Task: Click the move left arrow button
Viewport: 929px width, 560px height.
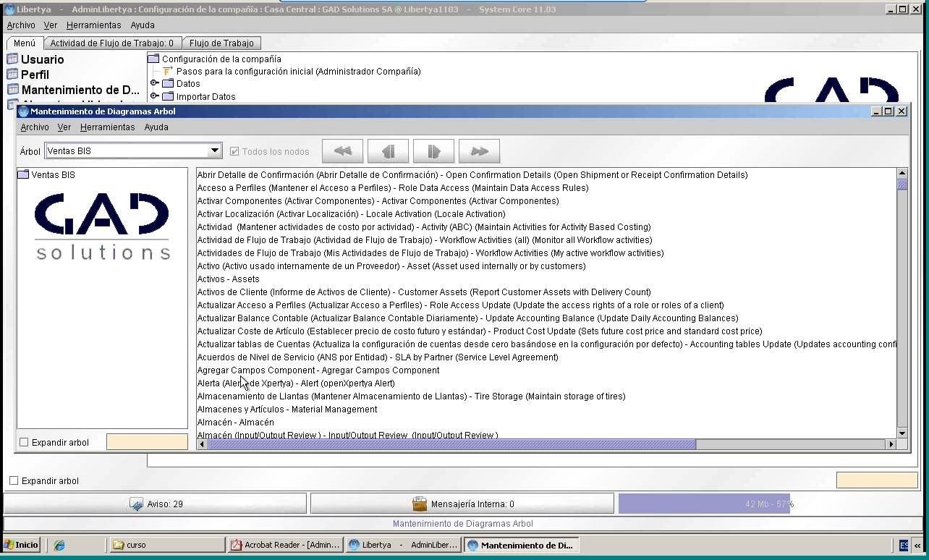Action: (388, 151)
